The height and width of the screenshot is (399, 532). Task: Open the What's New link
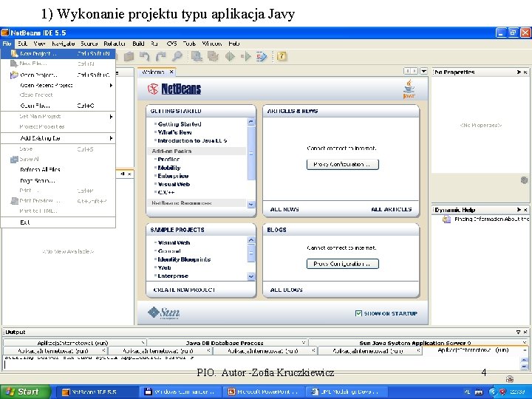click(174, 132)
